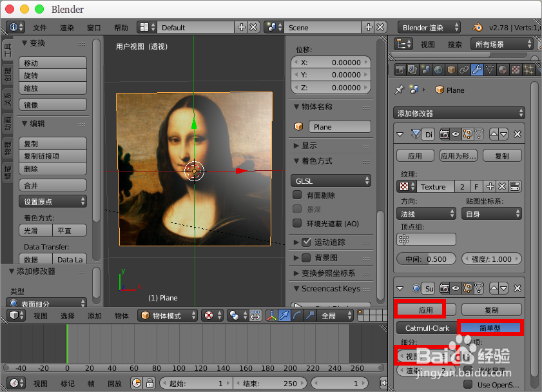Enable the translate manipulator arrow icon
This screenshot has height=392, width=542.
coord(284,315)
